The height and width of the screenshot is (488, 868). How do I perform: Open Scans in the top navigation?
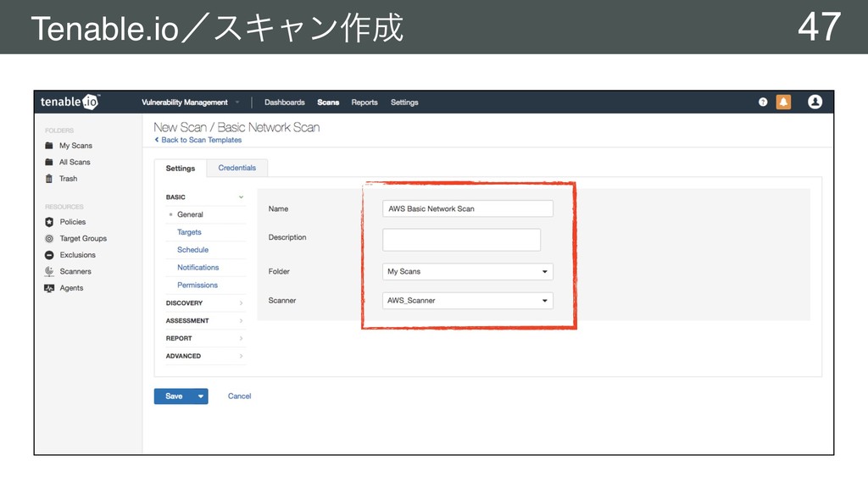[x=328, y=103]
